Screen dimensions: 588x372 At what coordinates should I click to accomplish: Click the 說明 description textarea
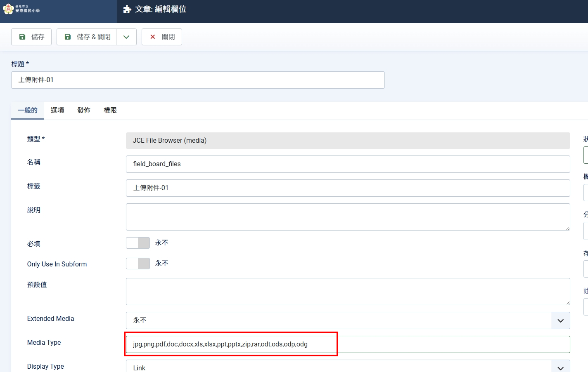click(x=348, y=217)
